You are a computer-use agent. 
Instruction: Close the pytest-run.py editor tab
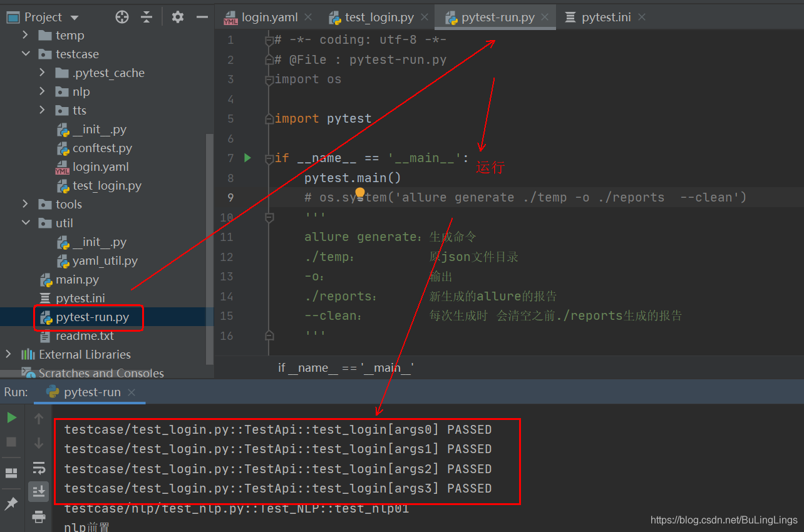[545, 17]
